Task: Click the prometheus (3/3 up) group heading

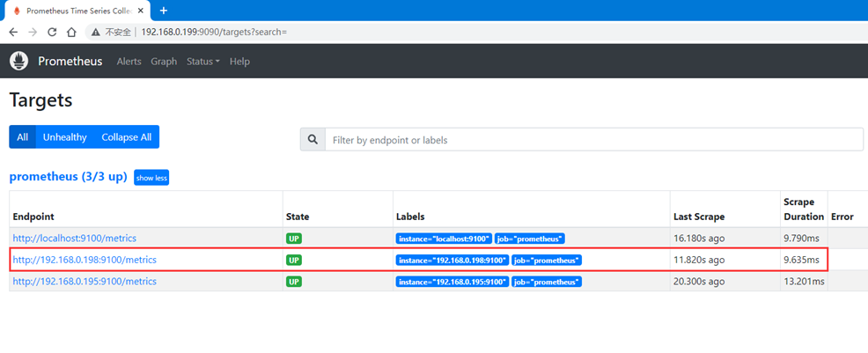Action: coord(69,178)
